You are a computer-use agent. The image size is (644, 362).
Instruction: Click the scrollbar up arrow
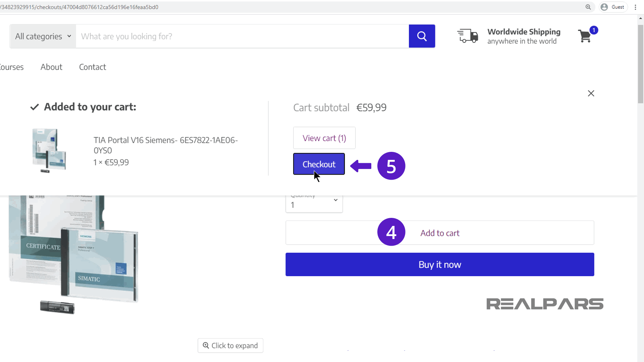tap(641, 19)
